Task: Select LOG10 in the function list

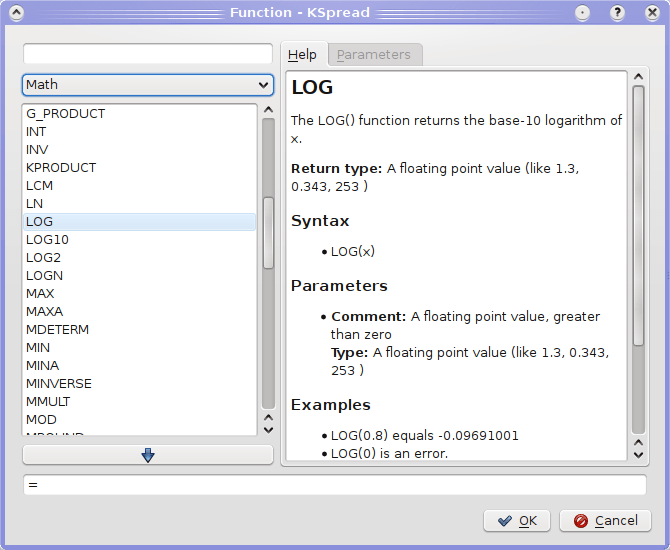Action: pos(139,239)
